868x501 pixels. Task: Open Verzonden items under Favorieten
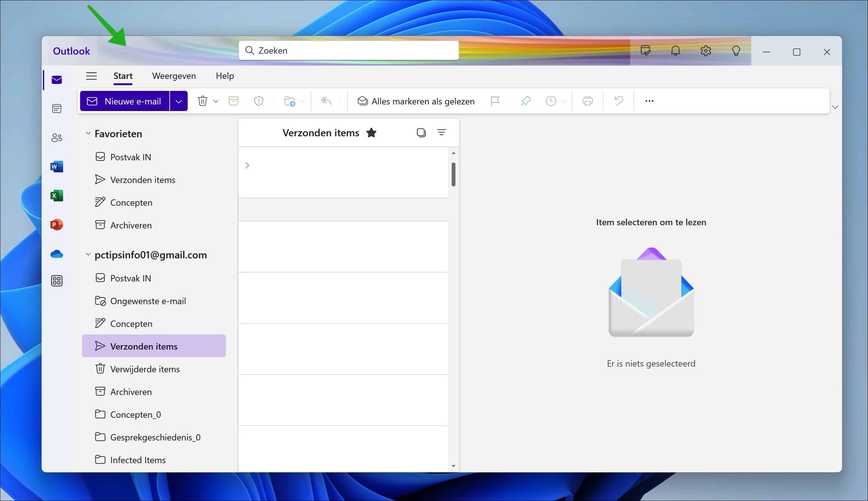[x=154, y=180]
